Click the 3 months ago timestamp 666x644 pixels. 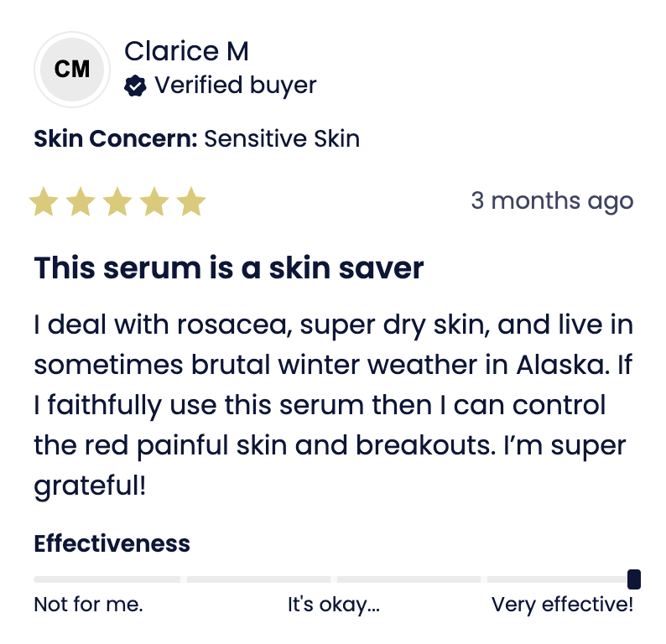(551, 201)
